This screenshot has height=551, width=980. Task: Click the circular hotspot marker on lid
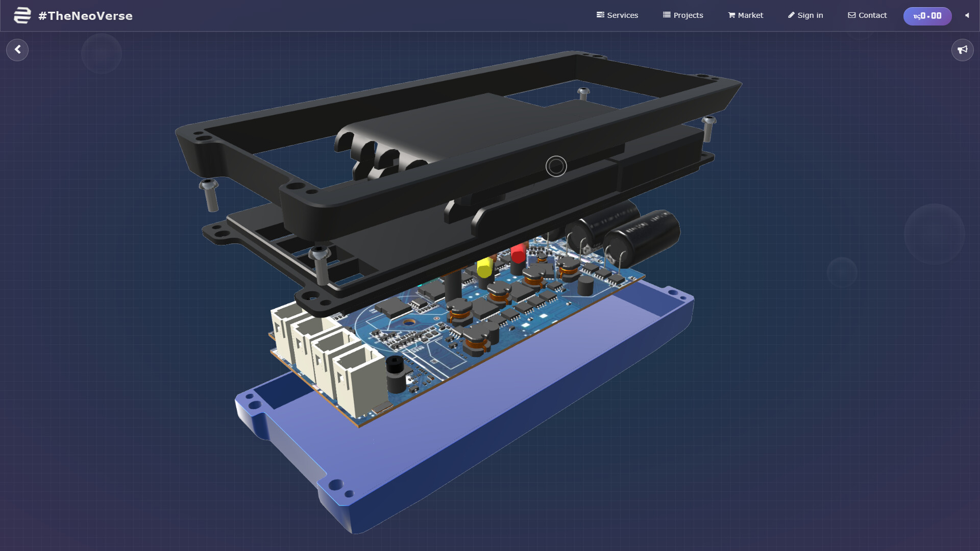[x=556, y=166]
